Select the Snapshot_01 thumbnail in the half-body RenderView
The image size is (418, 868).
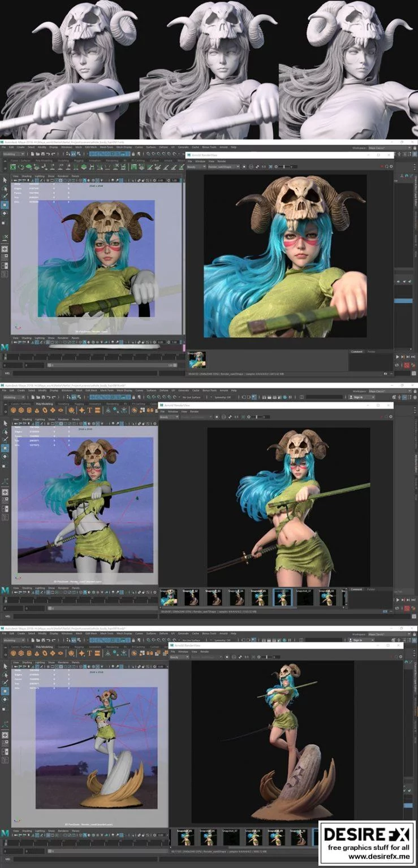(x=169, y=597)
